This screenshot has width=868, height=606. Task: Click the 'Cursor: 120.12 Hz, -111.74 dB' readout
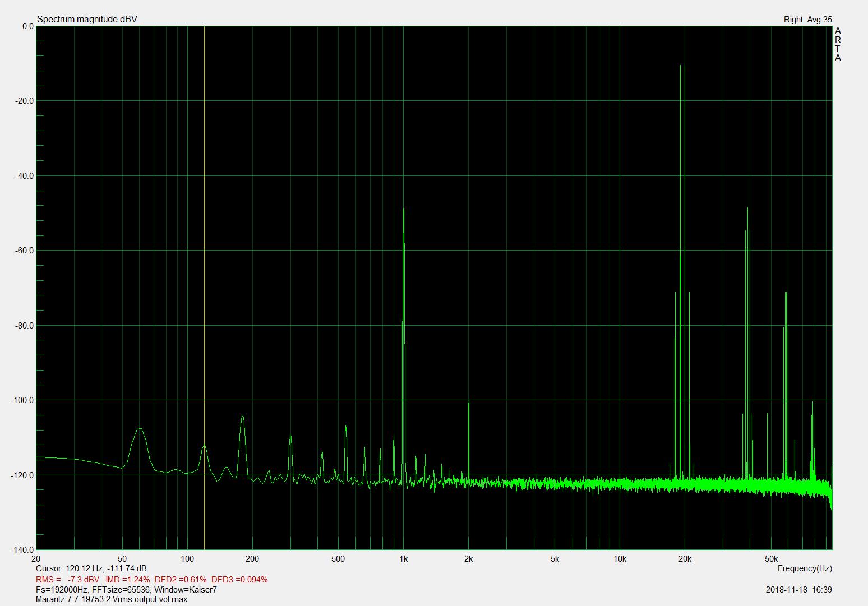click(91, 568)
